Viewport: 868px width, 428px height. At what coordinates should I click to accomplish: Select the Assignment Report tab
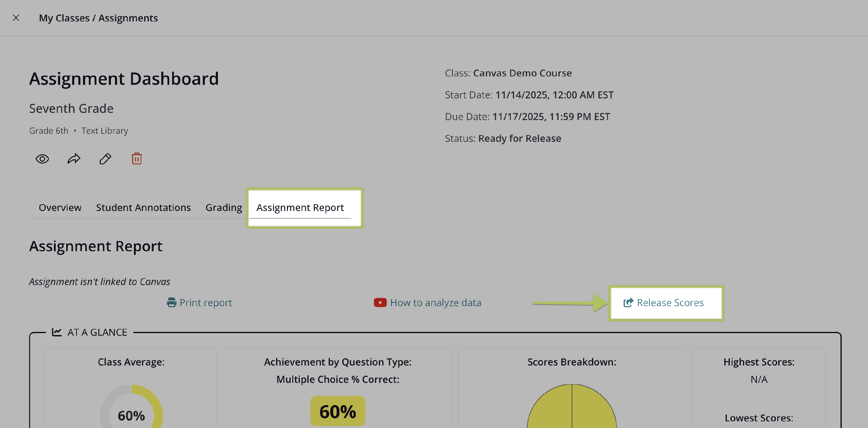[300, 207]
